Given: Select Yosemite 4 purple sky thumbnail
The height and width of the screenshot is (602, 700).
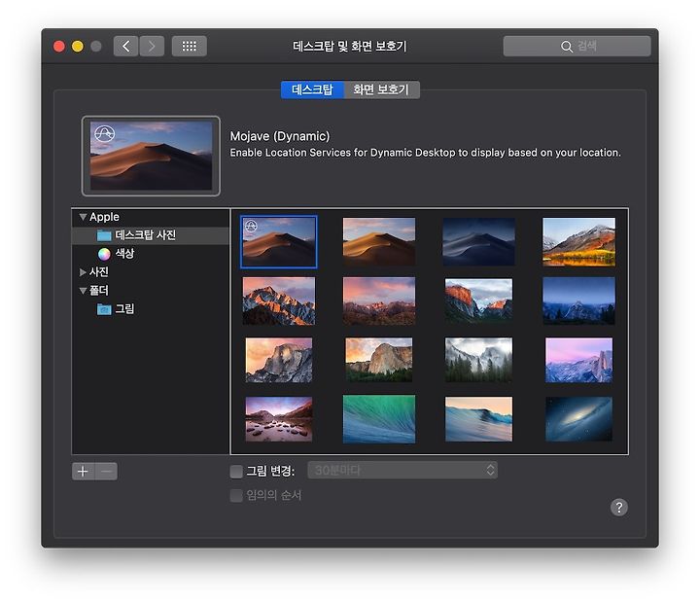Looking at the screenshot, I should (578, 360).
